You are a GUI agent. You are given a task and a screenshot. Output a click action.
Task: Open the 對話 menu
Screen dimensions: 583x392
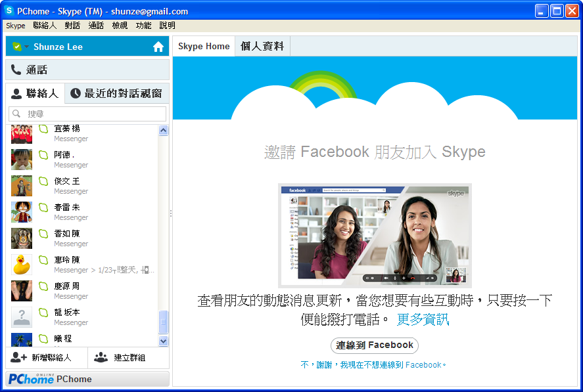point(72,26)
